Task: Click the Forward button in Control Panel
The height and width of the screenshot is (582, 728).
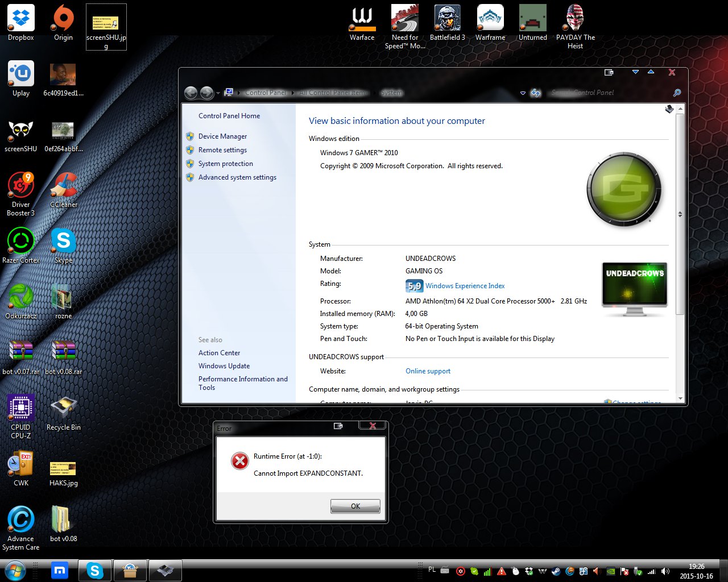Action: tap(207, 93)
